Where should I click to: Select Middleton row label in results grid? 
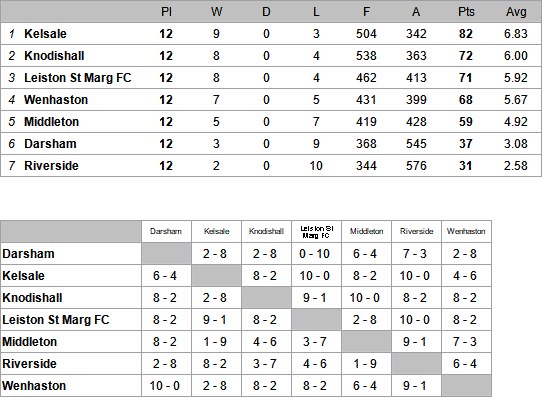29,342
